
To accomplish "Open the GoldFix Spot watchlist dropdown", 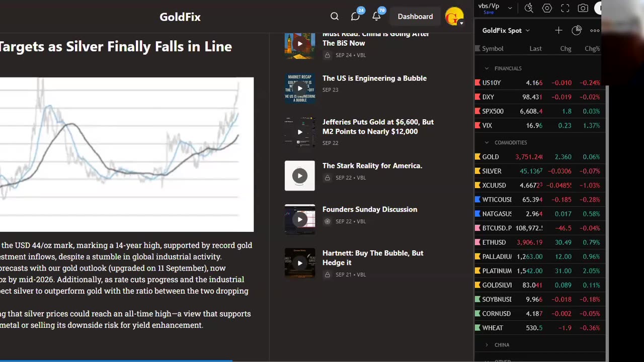I will tap(506, 31).
